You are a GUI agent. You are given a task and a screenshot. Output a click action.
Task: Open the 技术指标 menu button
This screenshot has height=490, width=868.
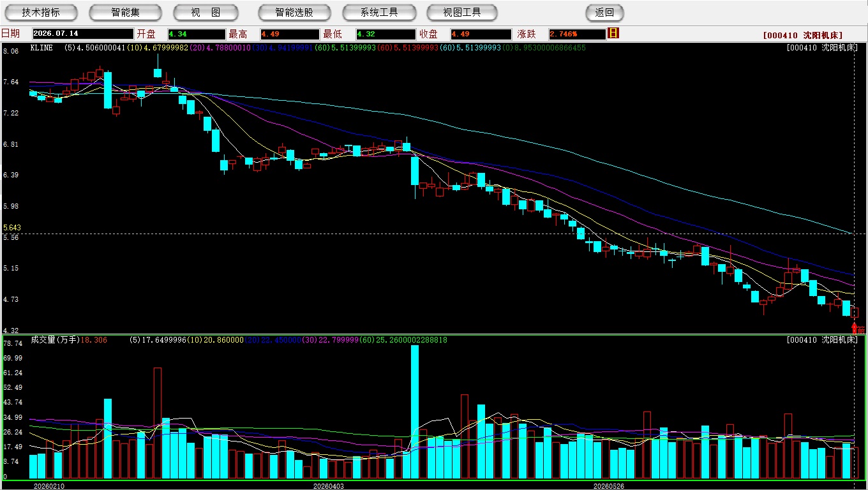click(x=41, y=13)
